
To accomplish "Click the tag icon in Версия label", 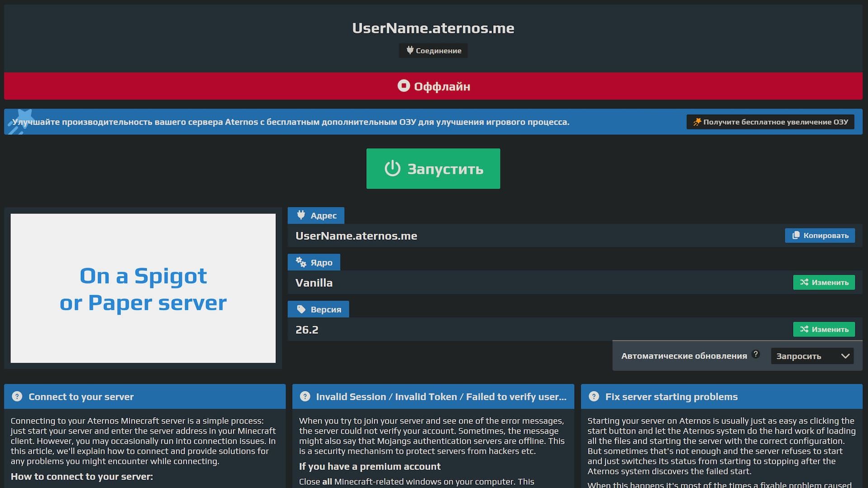I will coord(301,309).
